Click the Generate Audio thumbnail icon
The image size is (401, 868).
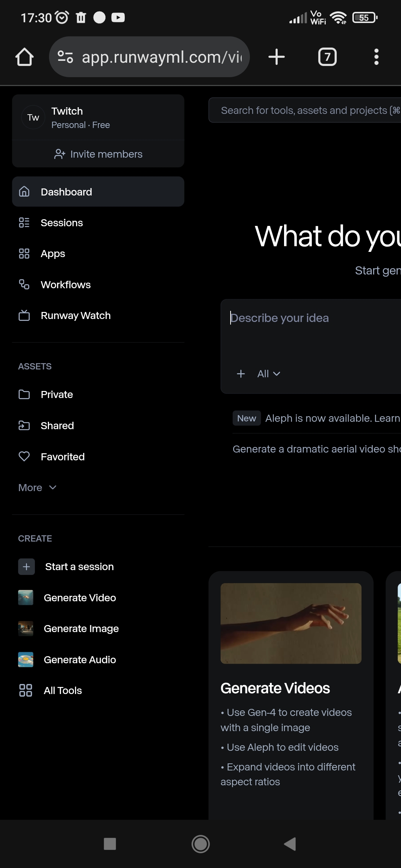(26, 660)
